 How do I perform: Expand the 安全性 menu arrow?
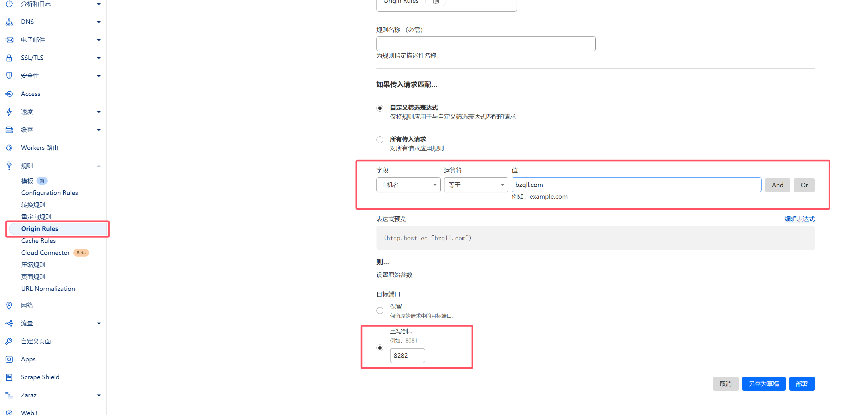99,76
